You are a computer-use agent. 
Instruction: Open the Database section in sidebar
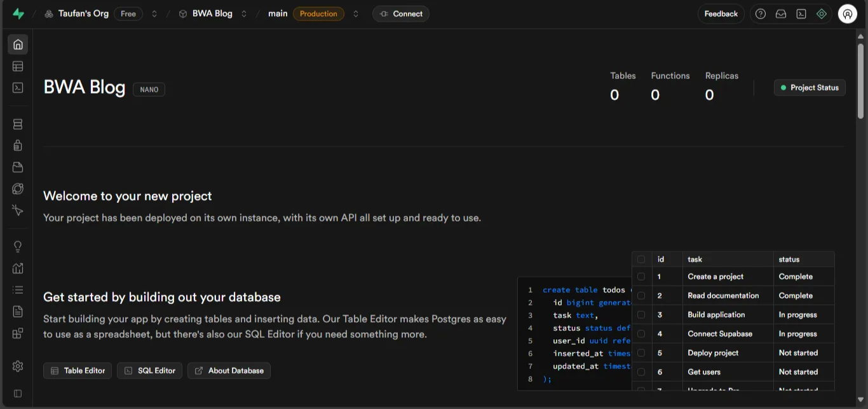click(18, 125)
